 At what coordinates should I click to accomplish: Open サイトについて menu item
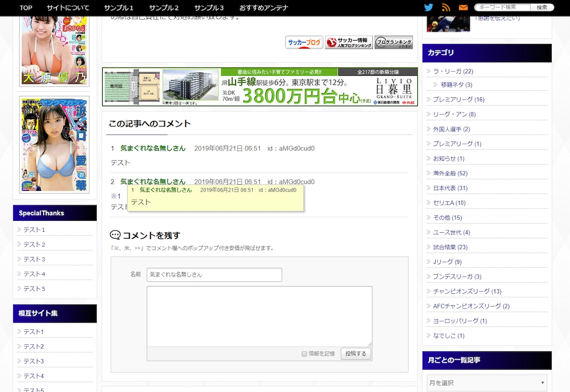click(x=68, y=8)
